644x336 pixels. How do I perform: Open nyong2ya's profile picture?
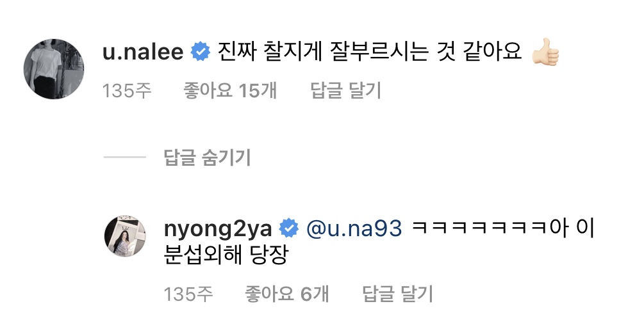[125, 236]
